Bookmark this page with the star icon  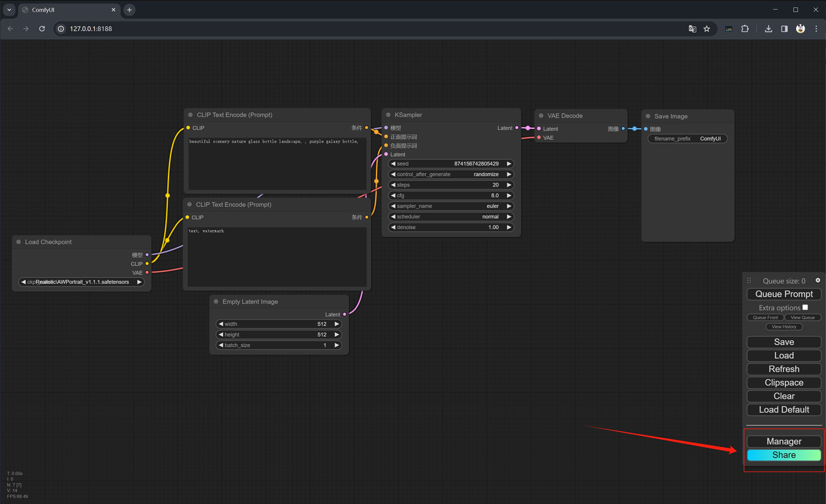707,29
